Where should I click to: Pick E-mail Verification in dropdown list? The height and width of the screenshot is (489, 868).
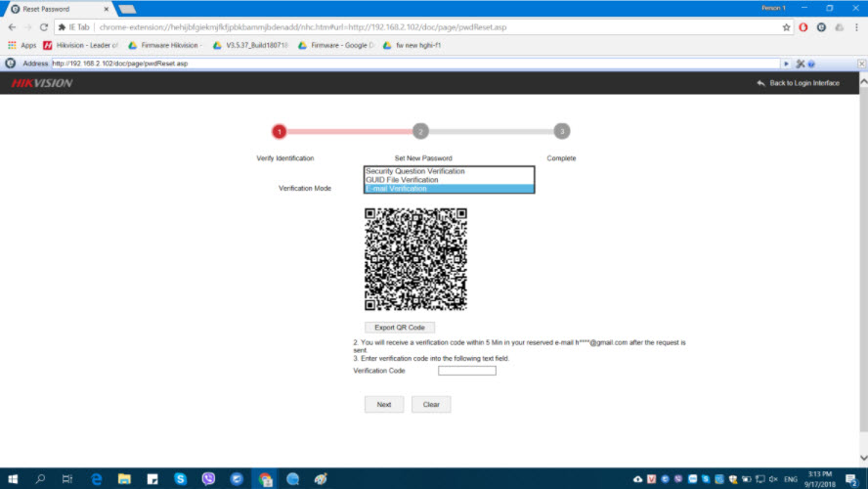click(x=396, y=189)
